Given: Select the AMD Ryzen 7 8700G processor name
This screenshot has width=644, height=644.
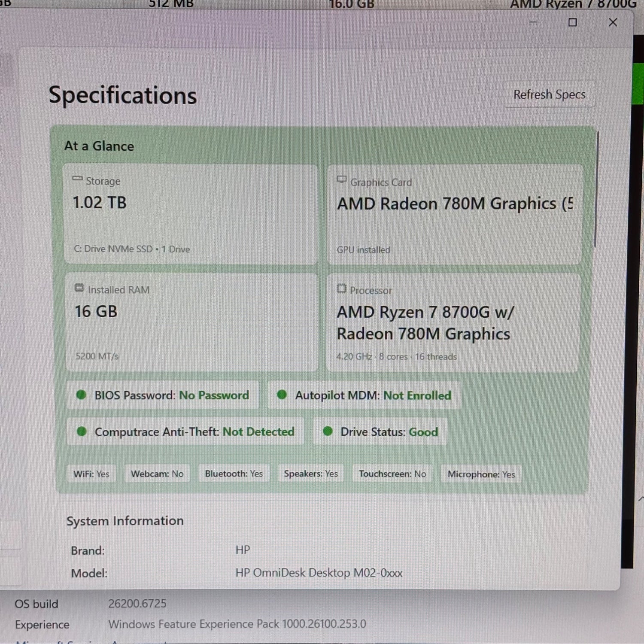Looking at the screenshot, I should pyautogui.click(x=425, y=323).
